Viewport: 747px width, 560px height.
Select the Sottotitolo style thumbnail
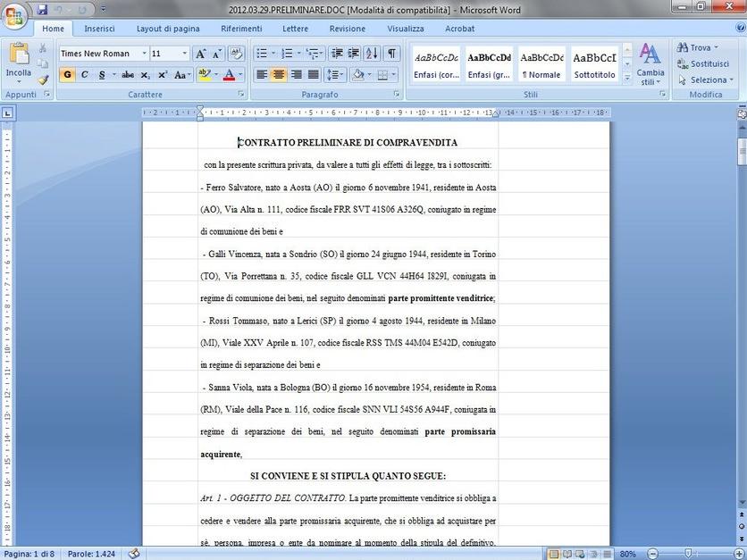[594, 64]
